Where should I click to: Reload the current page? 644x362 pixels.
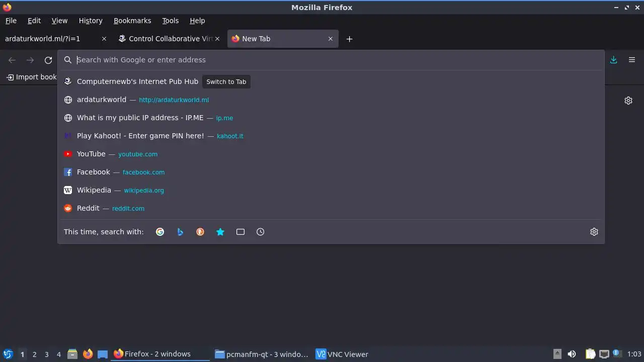tap(48, 60)
